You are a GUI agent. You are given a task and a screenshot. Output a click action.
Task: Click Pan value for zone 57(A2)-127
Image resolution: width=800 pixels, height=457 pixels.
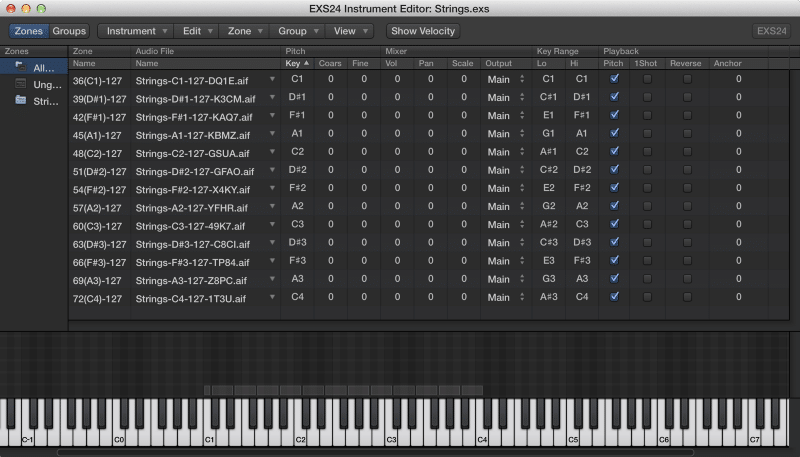(431, 206)
